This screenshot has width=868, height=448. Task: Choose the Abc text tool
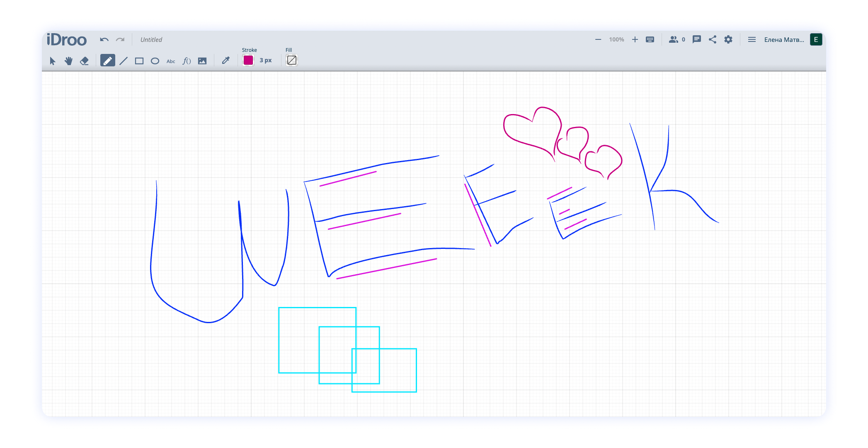point(171,61)
